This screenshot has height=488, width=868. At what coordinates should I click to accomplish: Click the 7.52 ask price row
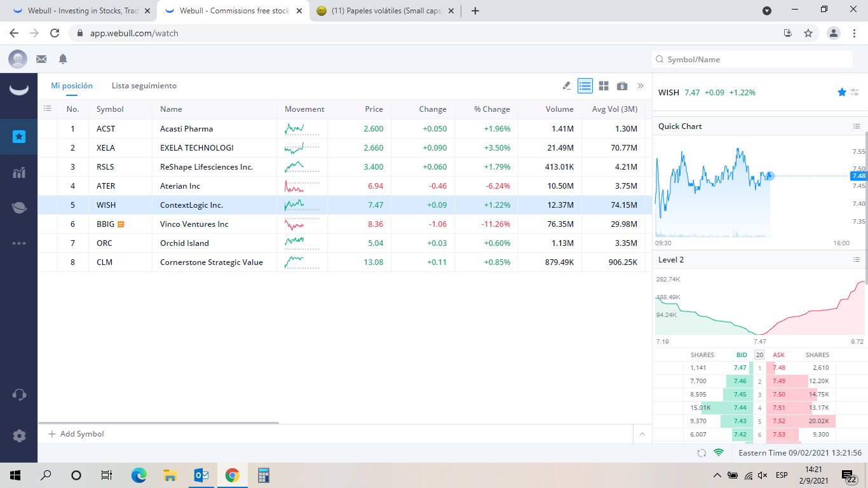tap(801, 421)
